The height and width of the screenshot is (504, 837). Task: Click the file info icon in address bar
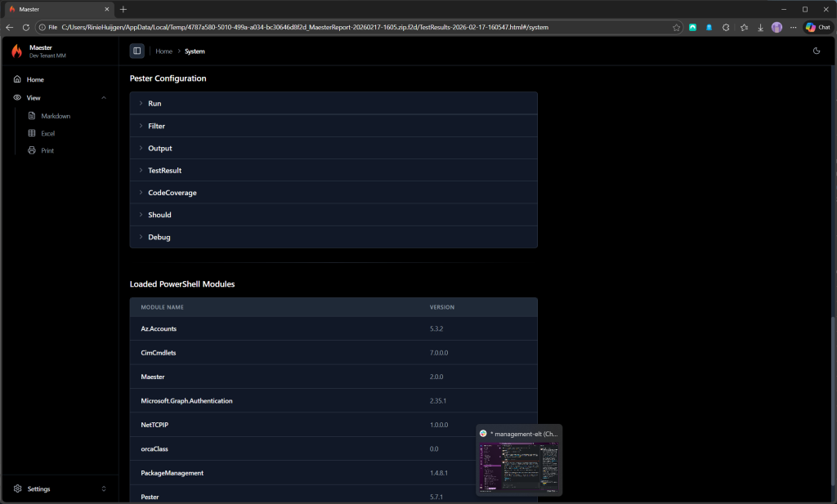[43, 27]
